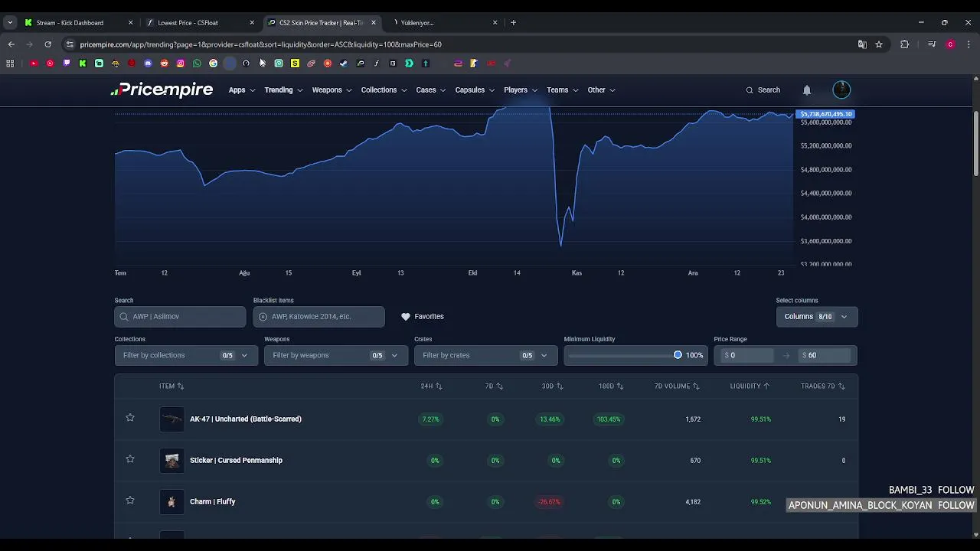Image resolution: width=980 pixels, height=551 pixels.
Task: Expand the Collections nav menu
Action: click(384, 90)
